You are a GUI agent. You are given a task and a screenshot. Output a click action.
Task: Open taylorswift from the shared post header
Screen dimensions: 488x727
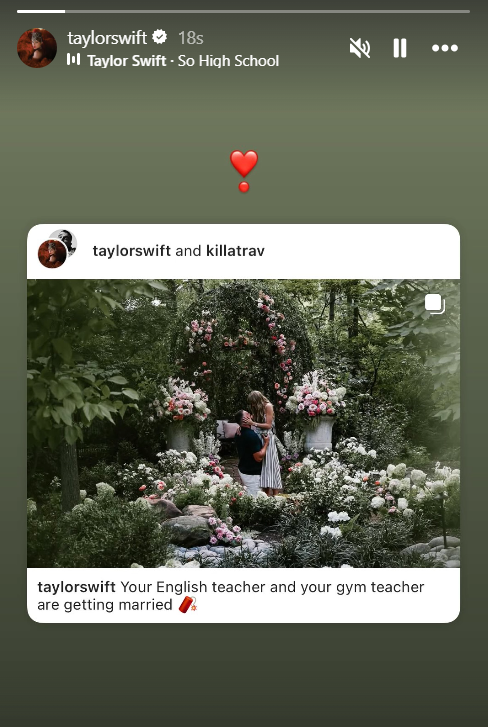pyautogui.click(x=132, y=251)
